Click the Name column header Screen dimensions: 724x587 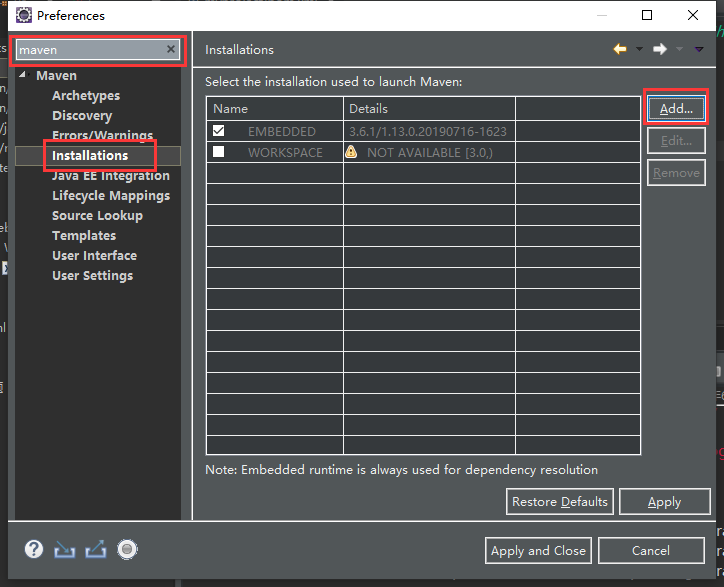tap(275, 109)
